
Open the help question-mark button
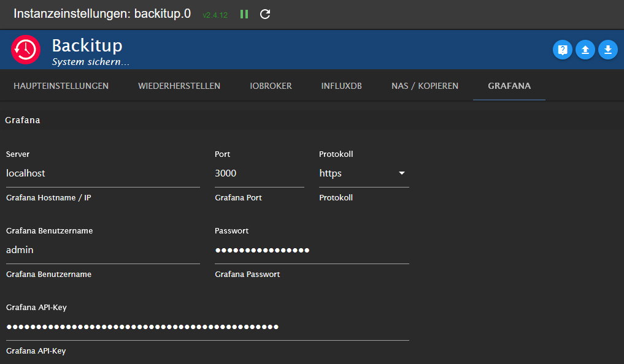pos(562,50)
